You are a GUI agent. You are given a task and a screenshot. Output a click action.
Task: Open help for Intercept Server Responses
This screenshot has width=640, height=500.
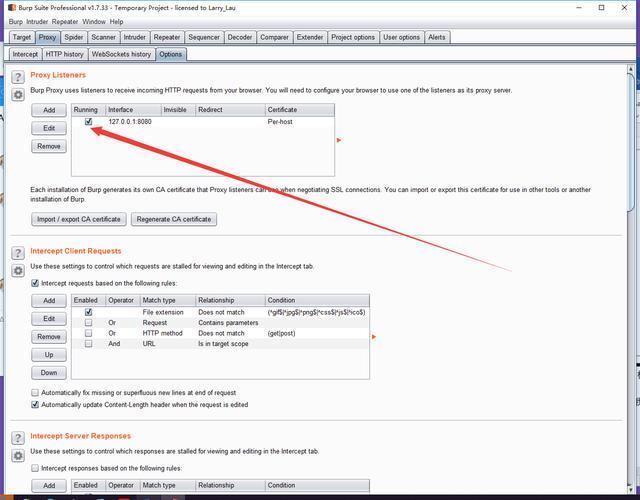[18, 438]
